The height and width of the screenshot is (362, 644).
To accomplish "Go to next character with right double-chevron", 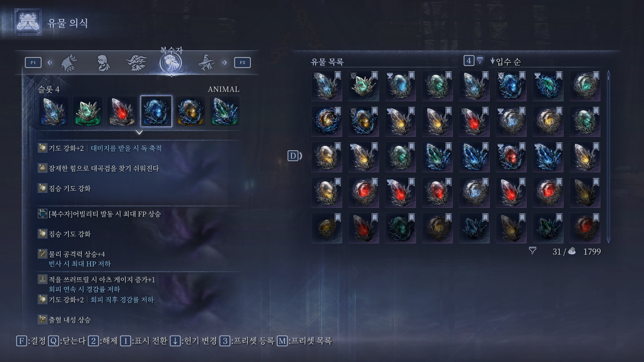I will pyautogui.click(x=224, y=62).
